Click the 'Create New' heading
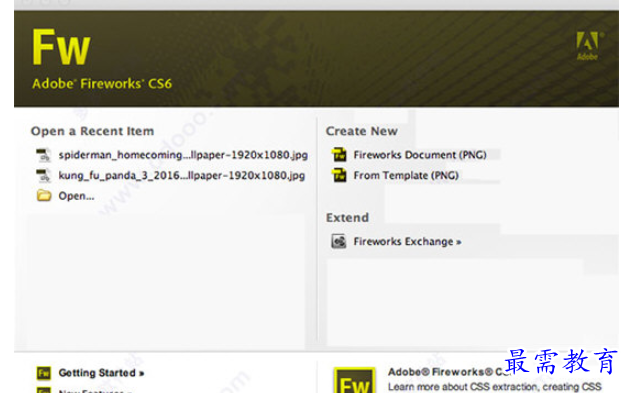The image size is (626, 393). [362, 131]
